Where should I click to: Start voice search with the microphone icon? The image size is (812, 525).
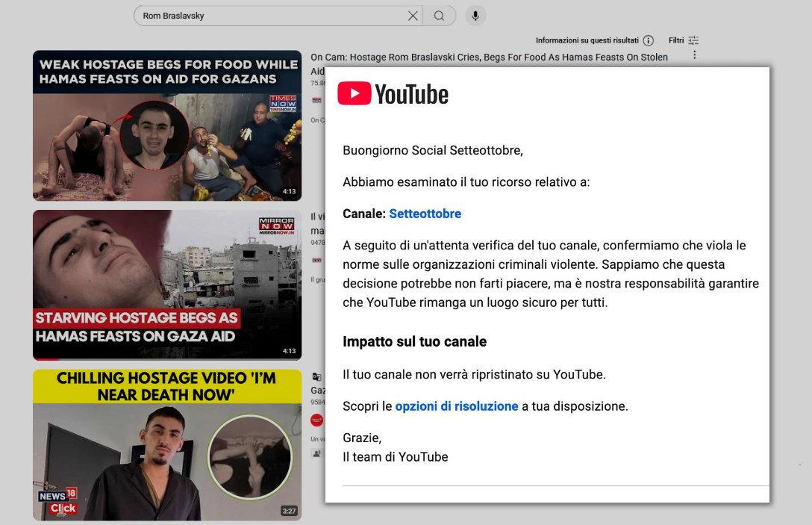475,16
